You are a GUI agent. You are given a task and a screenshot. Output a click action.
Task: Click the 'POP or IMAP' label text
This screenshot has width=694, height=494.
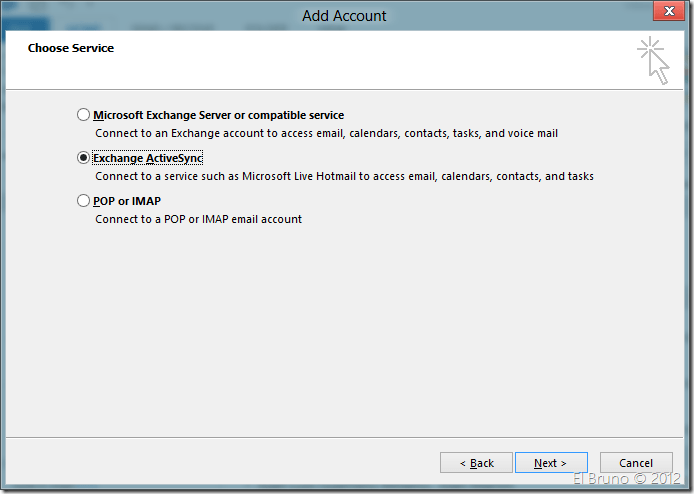[127, 201]
